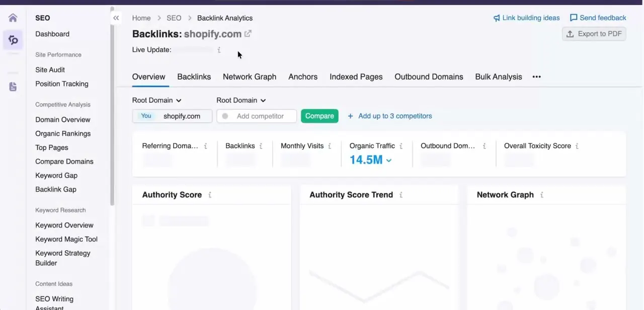Switch to the Backlinks tab
This screenshot has height=310, width=644.
pyautogui.click(x=194, y=77)
